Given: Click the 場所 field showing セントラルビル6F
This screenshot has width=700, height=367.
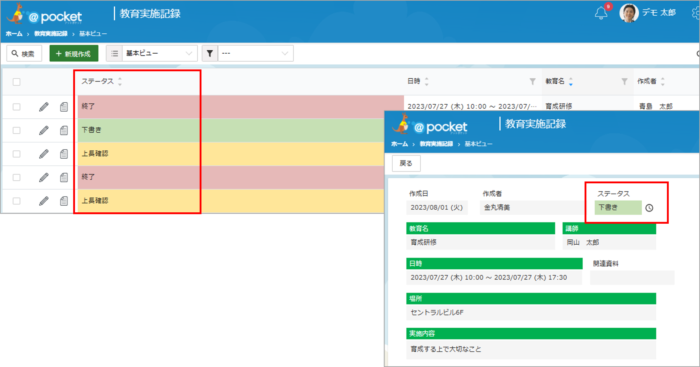Looking at the screenshot, I should click(x=531, y=313).
